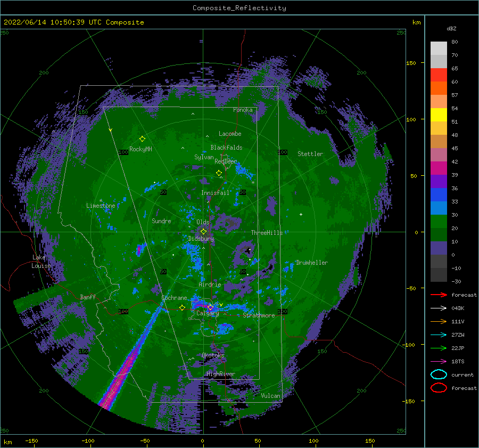Click the HighRiver city label
Screen dimensions: 479x448
click(221, 374)
